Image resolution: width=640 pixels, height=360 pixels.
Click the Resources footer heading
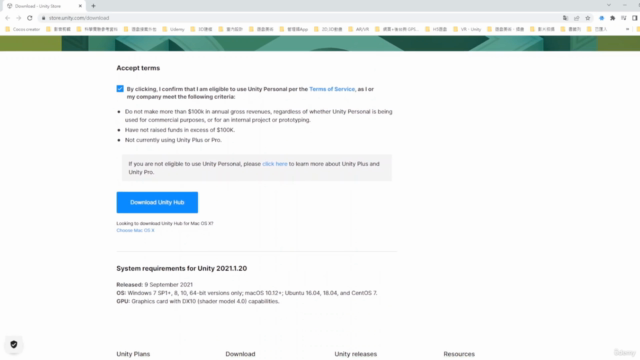pos(459,354)
